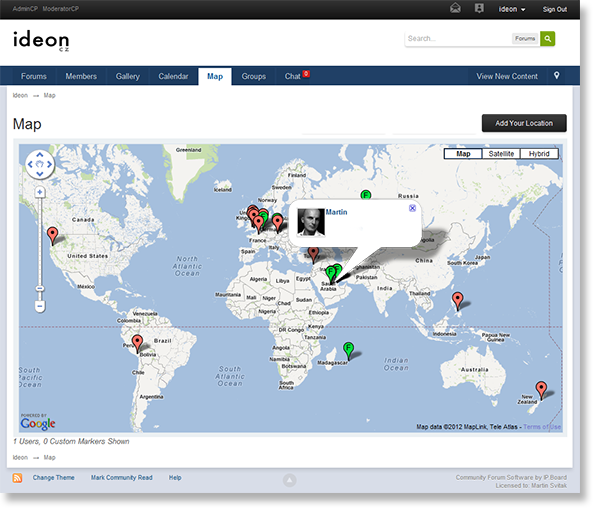Open Martin's profile name link
The height and width of the screenshot is (515, 600).
coord(336,212)
